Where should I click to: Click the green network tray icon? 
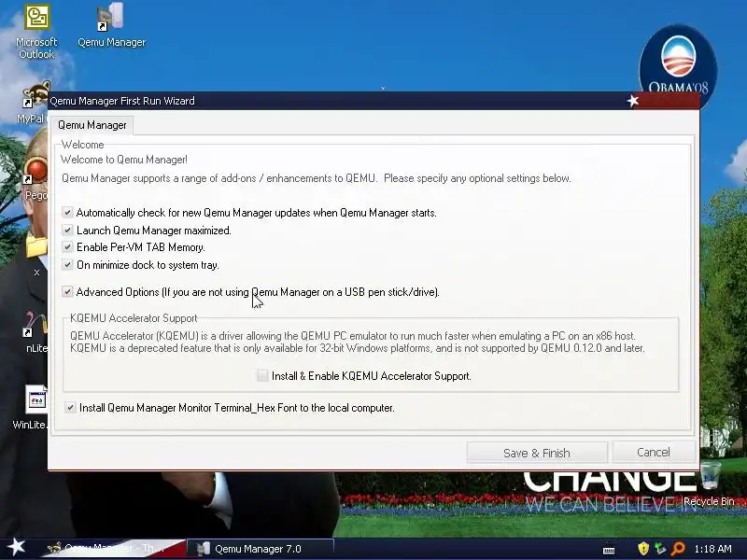tap(660, 549)
